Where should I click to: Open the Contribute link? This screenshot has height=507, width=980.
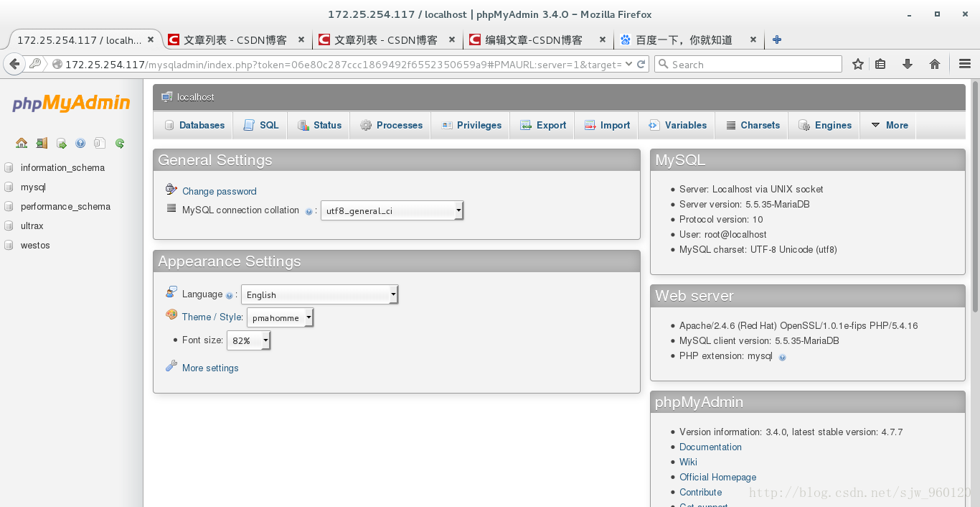pyautogui.click(x=700, y=492)
